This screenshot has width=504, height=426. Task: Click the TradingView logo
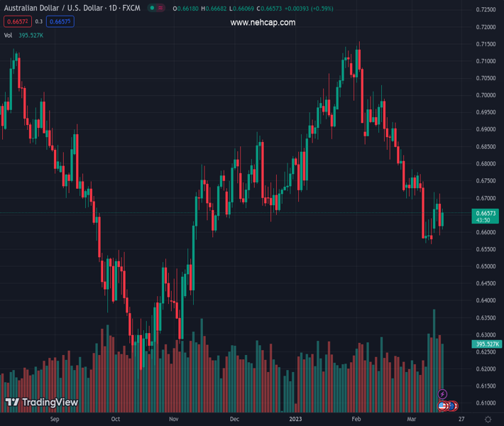click(41, 403)
